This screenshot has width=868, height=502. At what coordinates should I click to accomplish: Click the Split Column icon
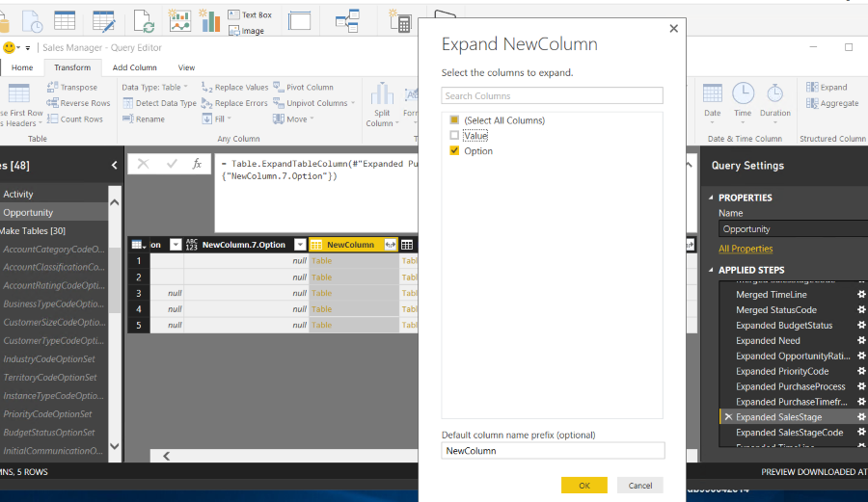(382, 93)
